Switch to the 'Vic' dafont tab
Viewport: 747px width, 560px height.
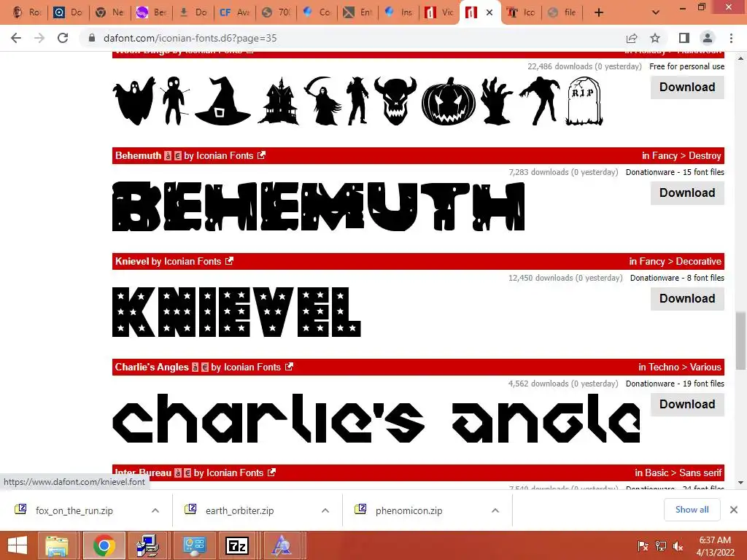tap(439, 12)
